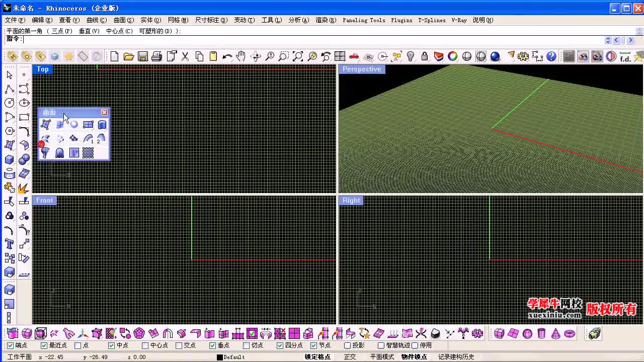Viewport: 644px width, 362px height.
Task: Click the Perspective viewport title label
Action: tap(362, 69)
